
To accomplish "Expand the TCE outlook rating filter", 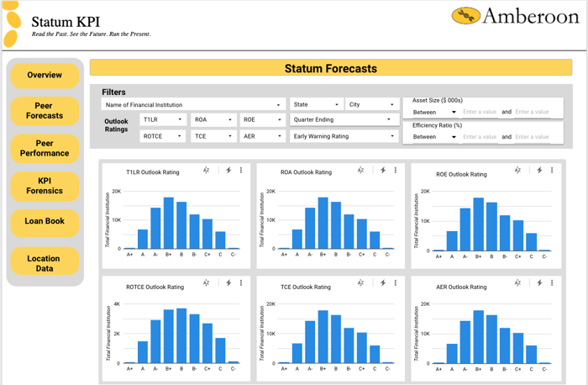I will click(213, 136).
